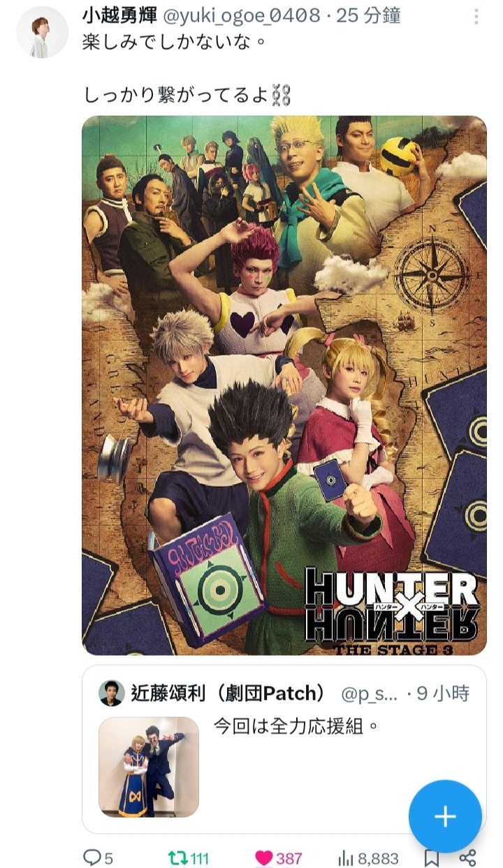Open the @yuki_ogoe_0408 handle
The height and width of the screenshot is (868, 503).
tap(242, 16)
